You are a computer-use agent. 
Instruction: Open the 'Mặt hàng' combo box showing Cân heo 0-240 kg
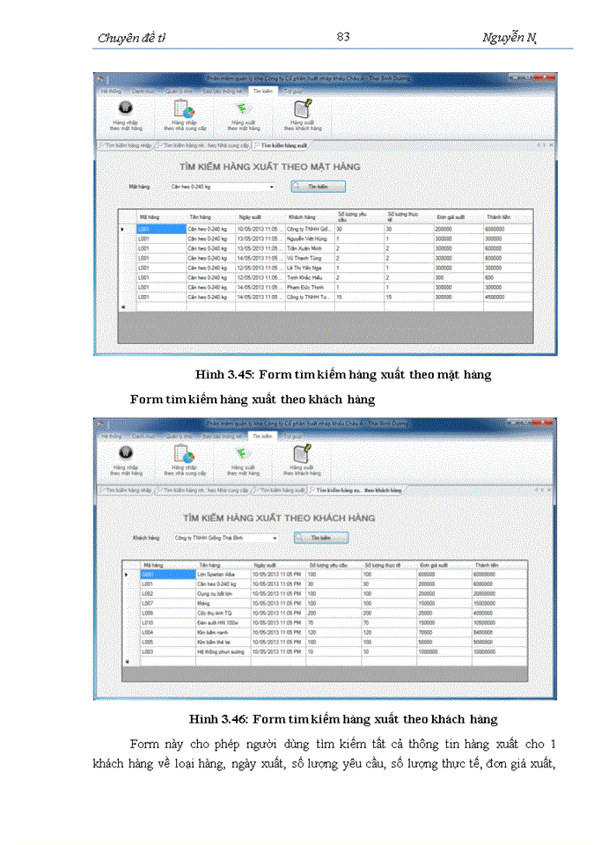point(223,187)
